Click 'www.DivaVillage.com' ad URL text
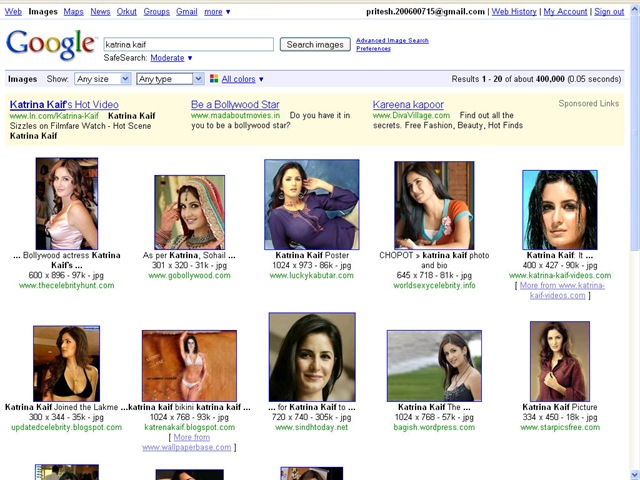 click(411, 116)
